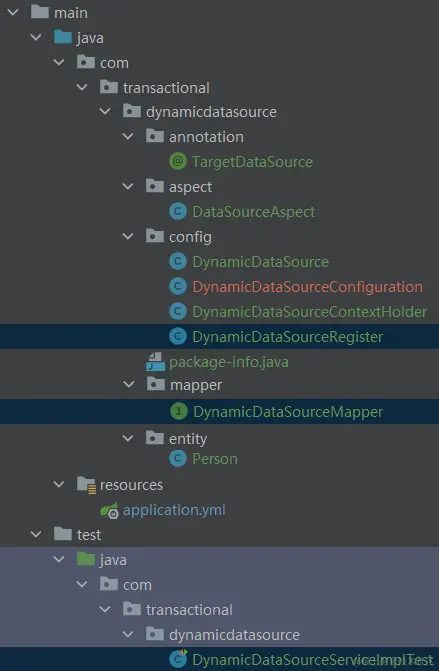The image size is (439, 671).
Task: Collapse the annotation package node
Action: coord(128,137)
